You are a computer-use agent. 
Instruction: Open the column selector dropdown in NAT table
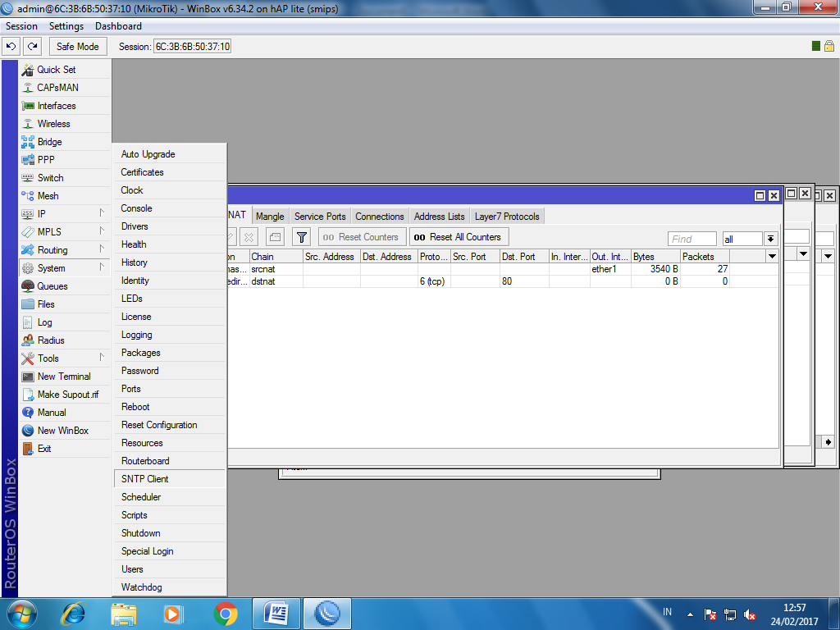click(772, 257)
